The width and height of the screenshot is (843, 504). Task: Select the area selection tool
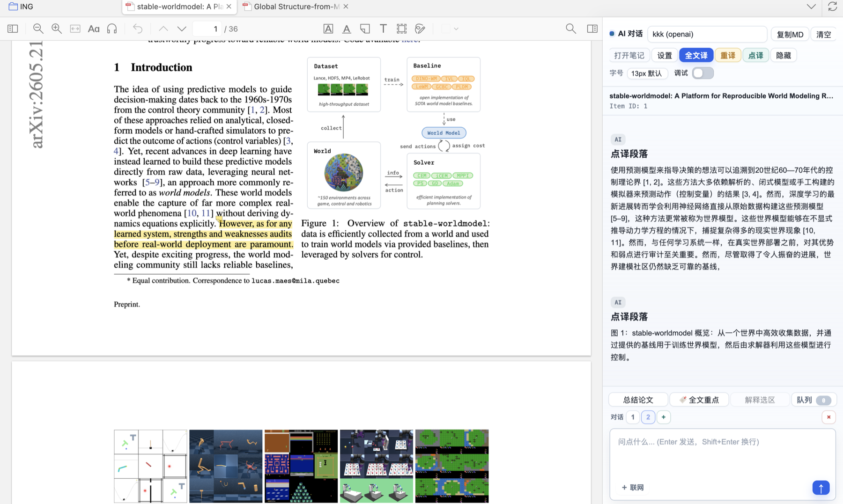401,29
